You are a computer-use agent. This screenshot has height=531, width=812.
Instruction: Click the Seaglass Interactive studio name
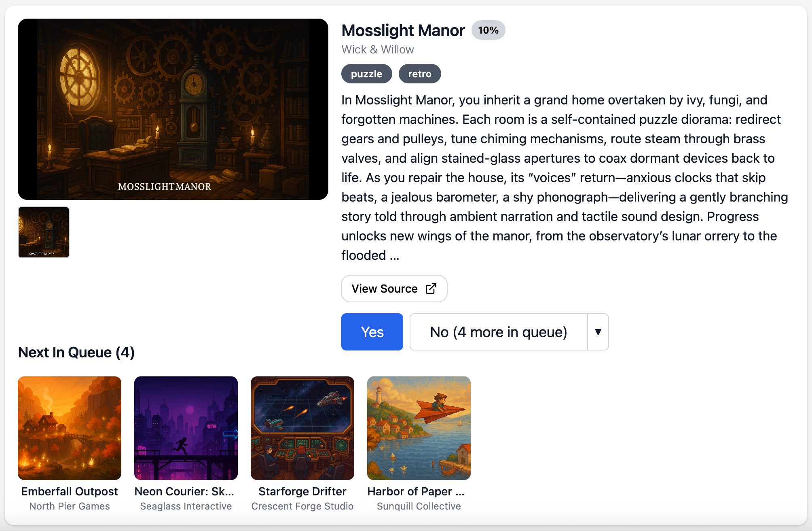point(186,506)
